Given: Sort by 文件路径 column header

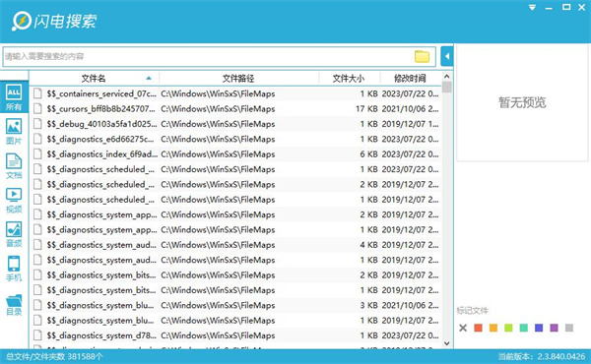Looking at the screenshot, I should pyautogui.click(x=238, y=79).
